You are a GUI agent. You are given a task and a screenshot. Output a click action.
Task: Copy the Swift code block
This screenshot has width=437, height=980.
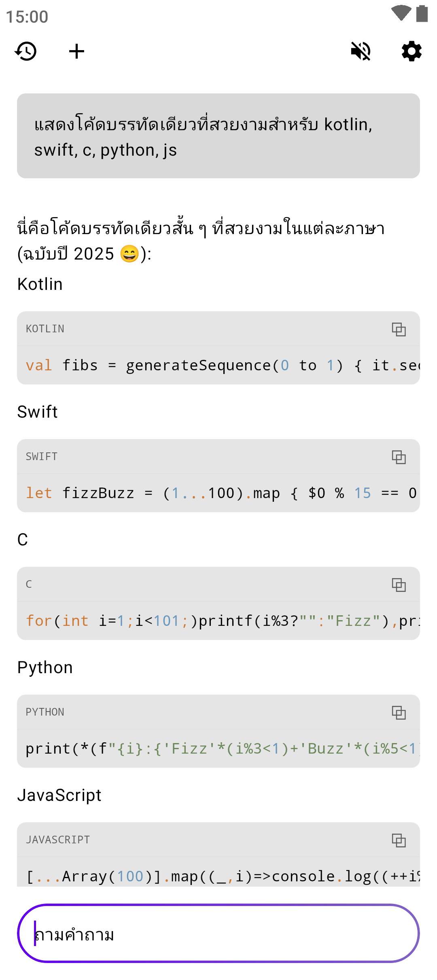(399, 457)
